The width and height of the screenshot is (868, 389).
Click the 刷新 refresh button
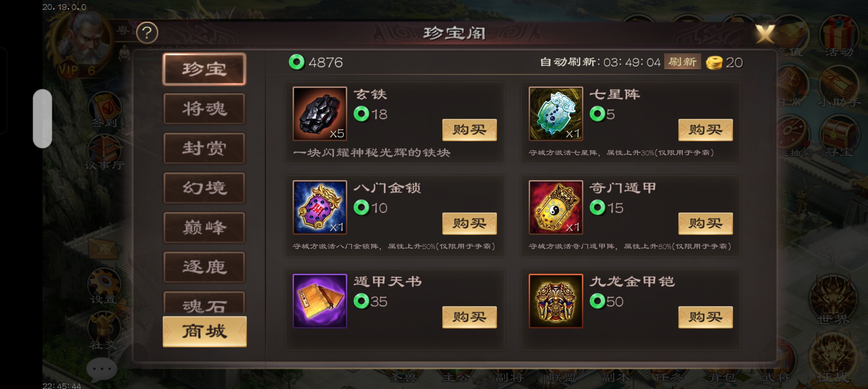pos(682,62)
